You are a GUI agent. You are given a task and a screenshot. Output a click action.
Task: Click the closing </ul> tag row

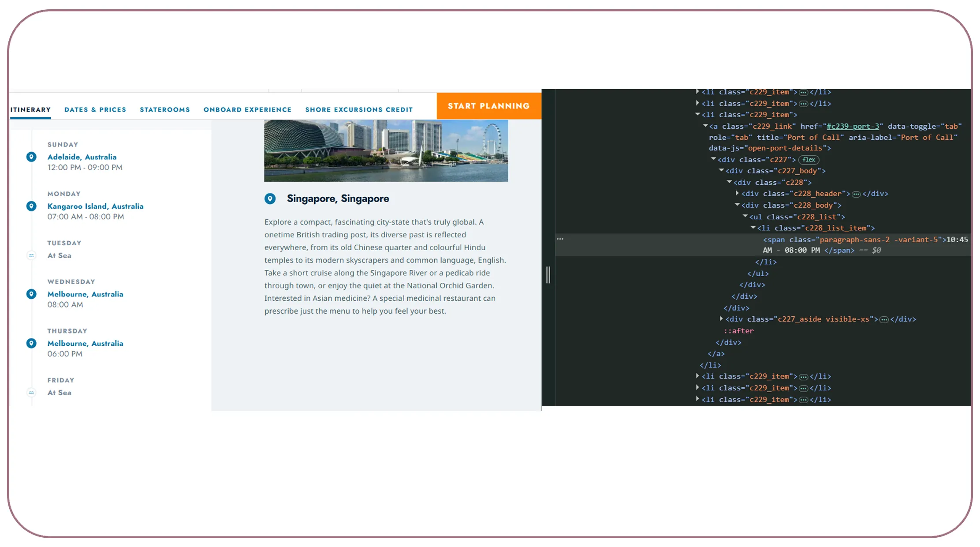point(758,273)
